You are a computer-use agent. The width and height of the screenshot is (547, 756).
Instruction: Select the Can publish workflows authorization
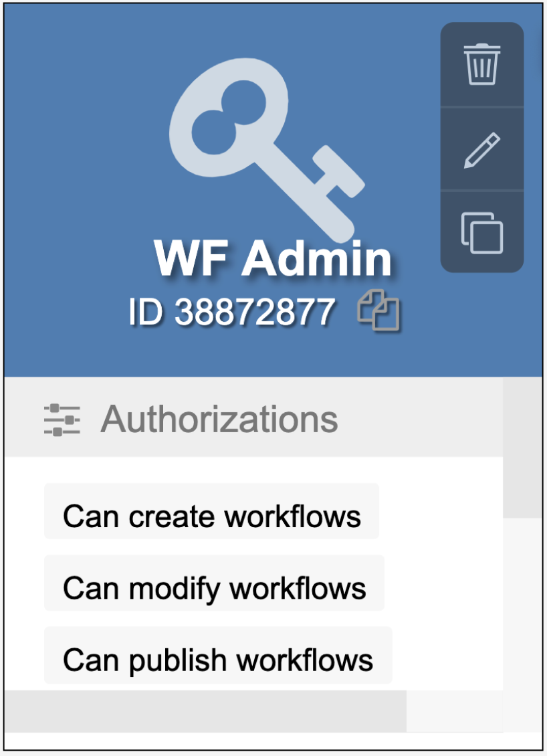pos(217,660)
